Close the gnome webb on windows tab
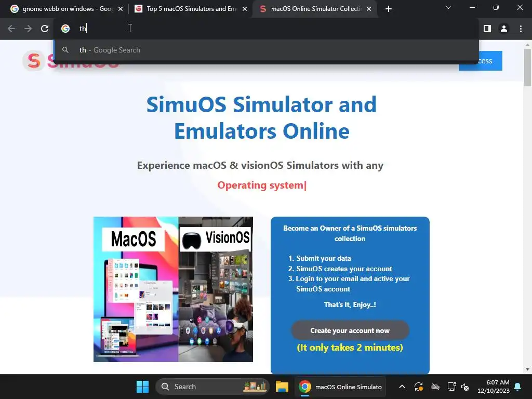 pos(121,9)
